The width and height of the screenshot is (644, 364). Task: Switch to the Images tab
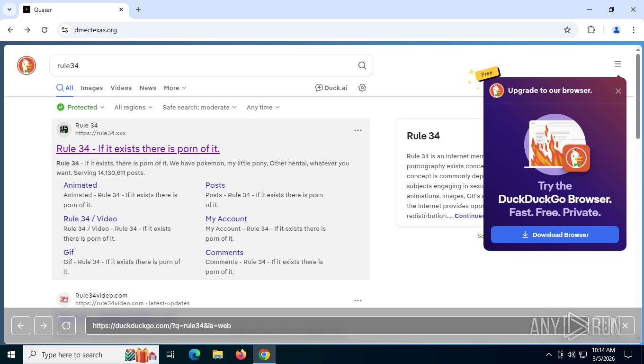[x=92, y=88]
